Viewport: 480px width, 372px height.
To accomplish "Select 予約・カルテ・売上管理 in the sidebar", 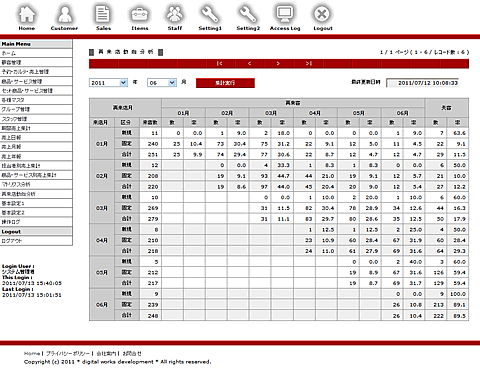I will [36, 72].
